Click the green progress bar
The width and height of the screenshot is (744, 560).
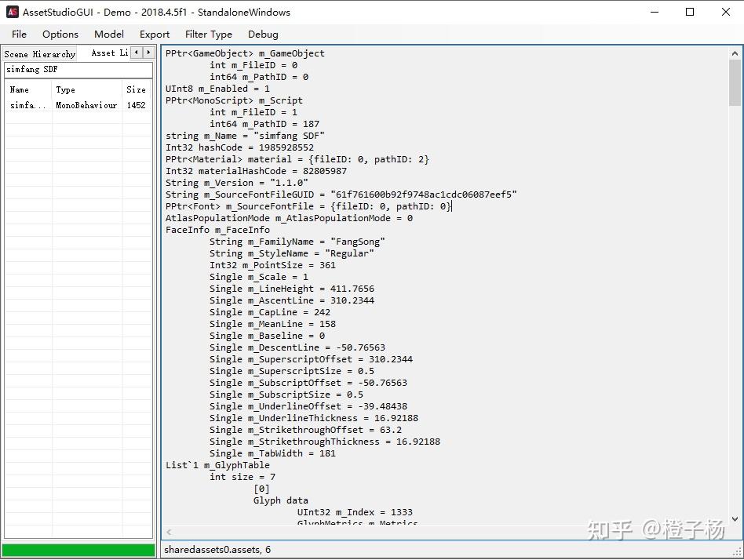78,550
